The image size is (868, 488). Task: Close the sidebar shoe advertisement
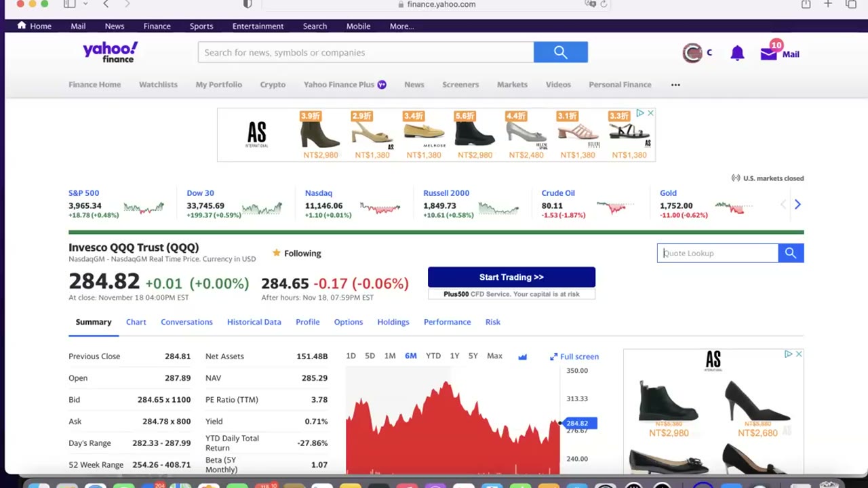798,354
